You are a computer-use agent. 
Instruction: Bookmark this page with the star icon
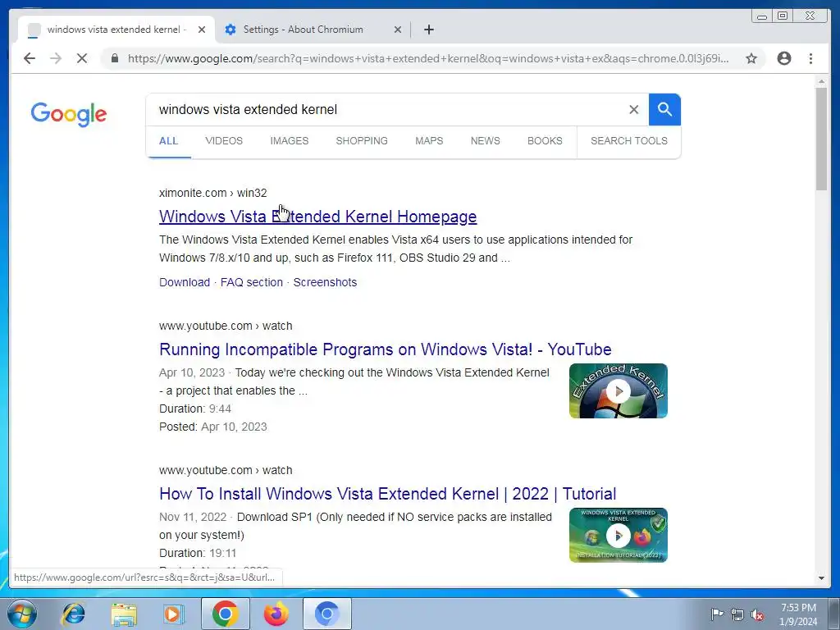pyautogui.click(x=751, y=58)
